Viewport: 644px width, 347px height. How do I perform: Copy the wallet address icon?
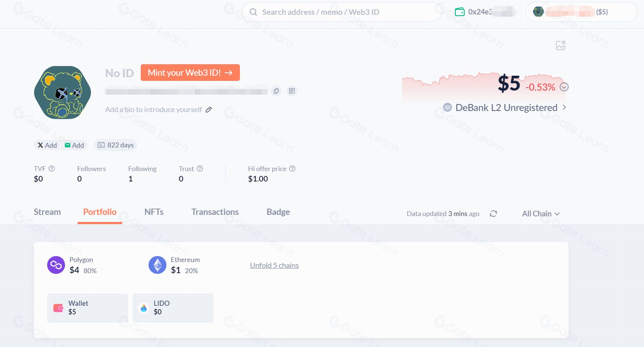pos(276,91)
